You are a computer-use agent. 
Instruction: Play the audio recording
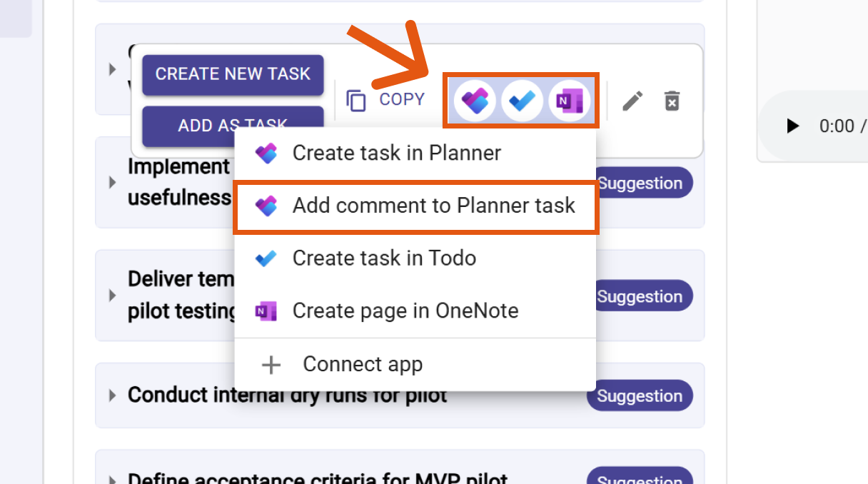point(792,126)
